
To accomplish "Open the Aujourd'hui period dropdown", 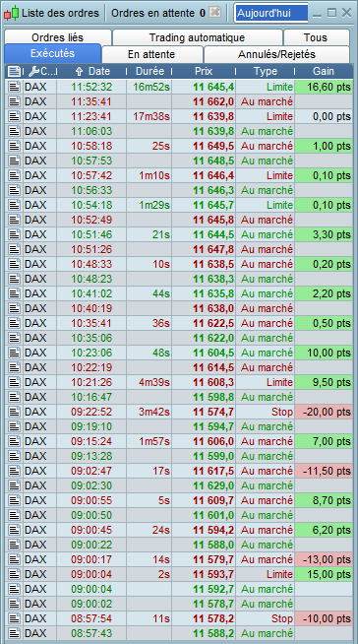I will click(x=271, y=13).
